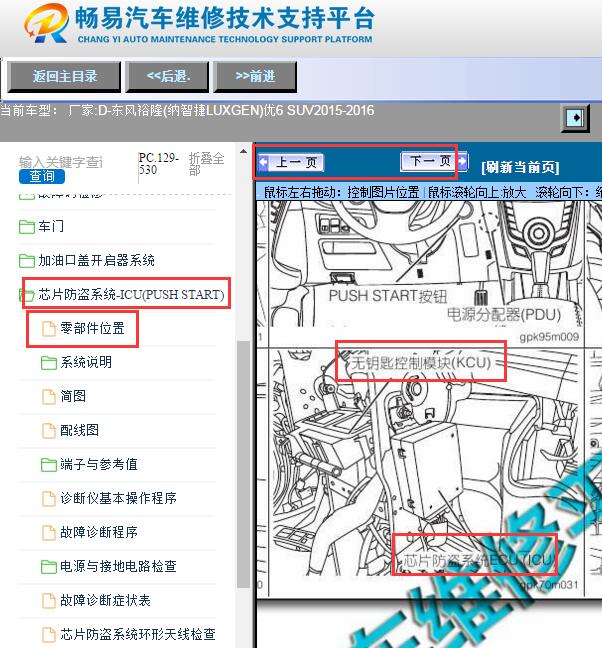Go back using <<后退 button

[x=167, y=76]
